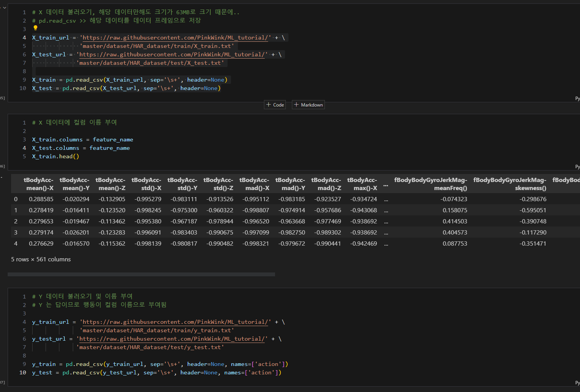Open the y_test_url GitHub raw link
This screenshot has height=392, width=580.
coord(172,339)
